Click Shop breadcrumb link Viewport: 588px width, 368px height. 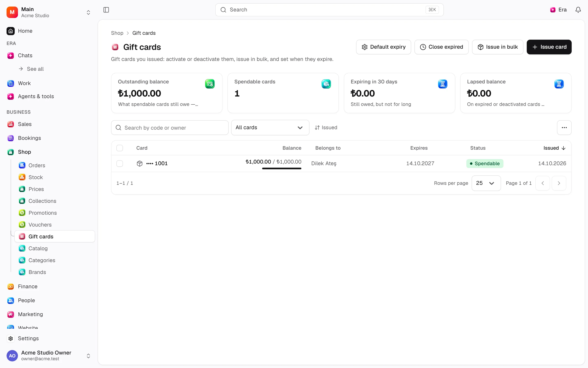pyautogui.click(x=117, y=33)
